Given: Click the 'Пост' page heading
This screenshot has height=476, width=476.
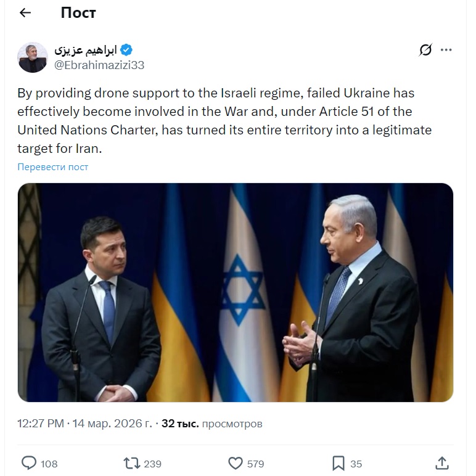Looking at the screenshot, I should 78,13.
